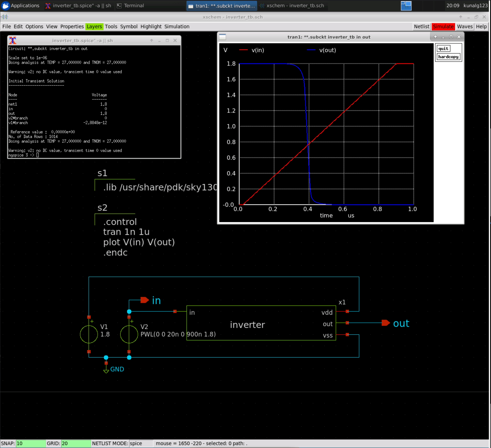Click the GND ground symbol
The height and width of the screenshot is (448, 491).
106,370
